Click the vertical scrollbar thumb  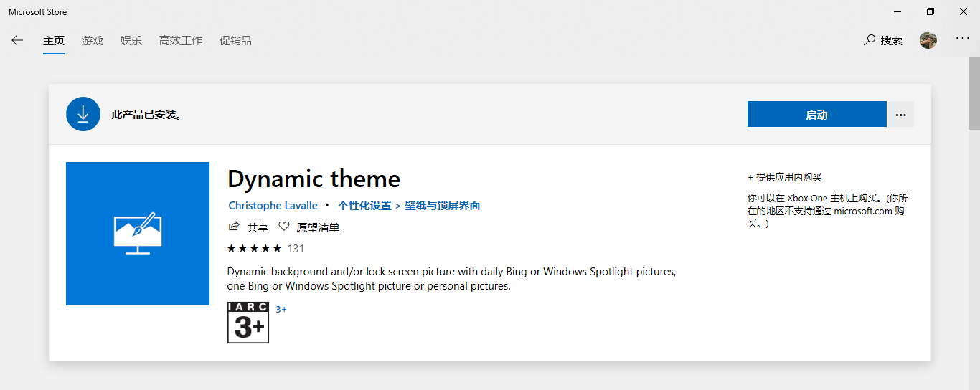(x=974, y=93)
